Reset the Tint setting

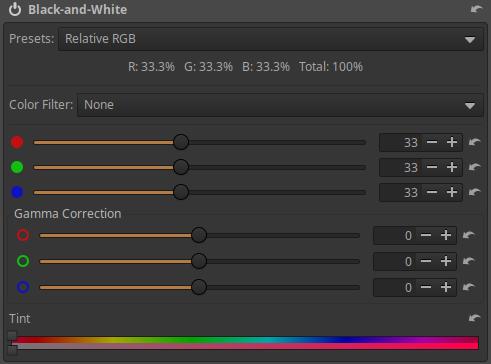[474, 318]
